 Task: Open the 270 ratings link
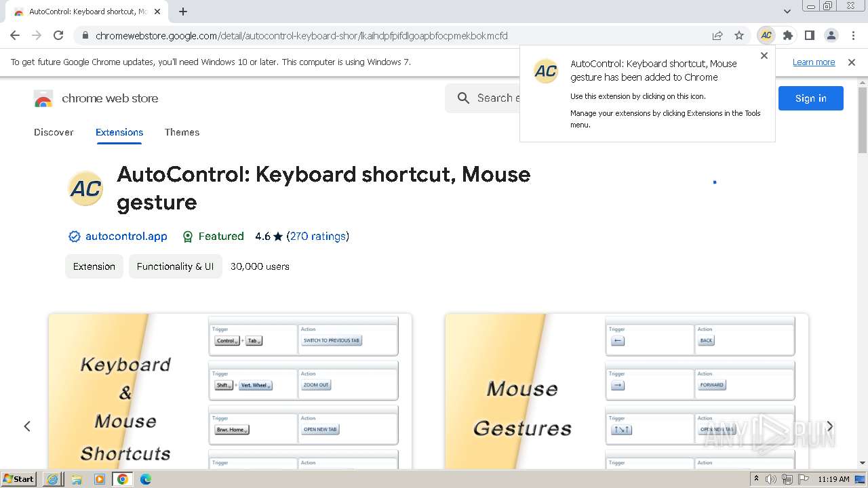[317, 236]
